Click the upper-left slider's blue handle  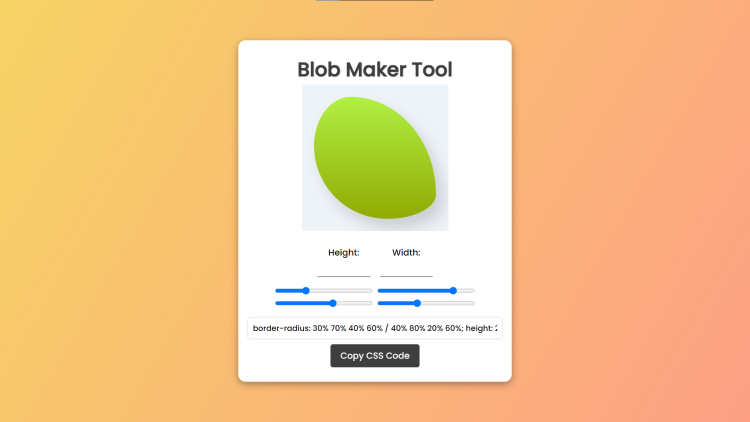[x=306, y=291]
